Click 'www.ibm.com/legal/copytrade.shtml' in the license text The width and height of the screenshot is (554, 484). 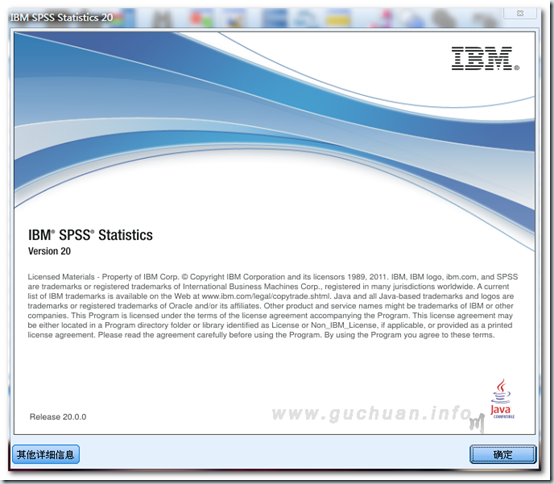pos(266,296)
